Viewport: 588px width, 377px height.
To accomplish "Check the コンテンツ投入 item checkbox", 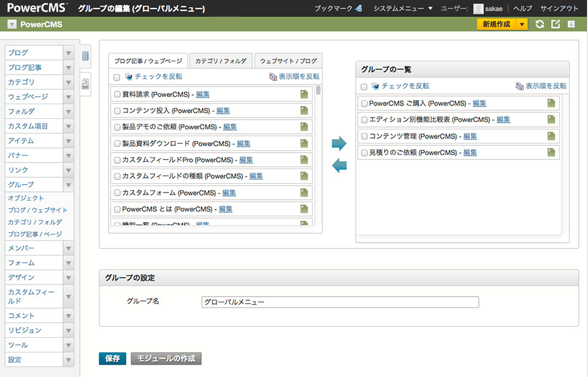I will [117, 111].
